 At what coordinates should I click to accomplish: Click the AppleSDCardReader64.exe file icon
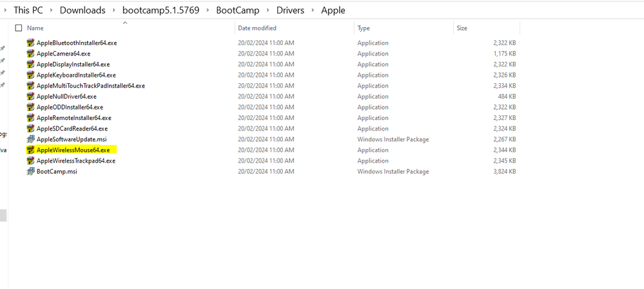pyautogui.click(x=30, y=128)
